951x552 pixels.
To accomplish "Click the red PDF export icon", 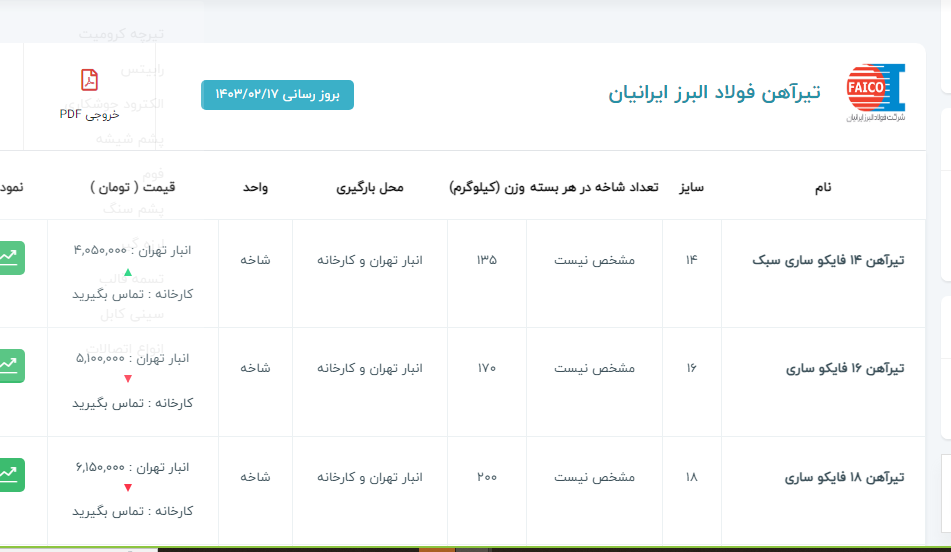I will click(89, 80).
